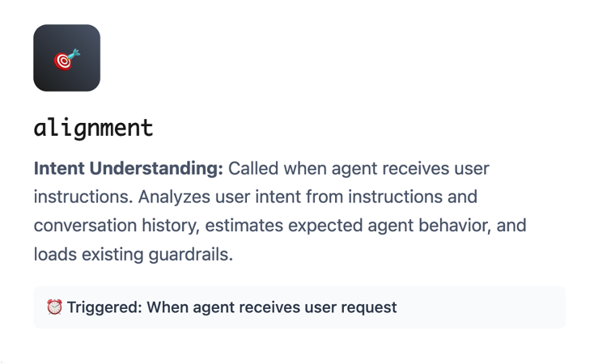Click empty right area of Triggered bar
Viewport: 594px width, 364px height.
tap(486, 307)
